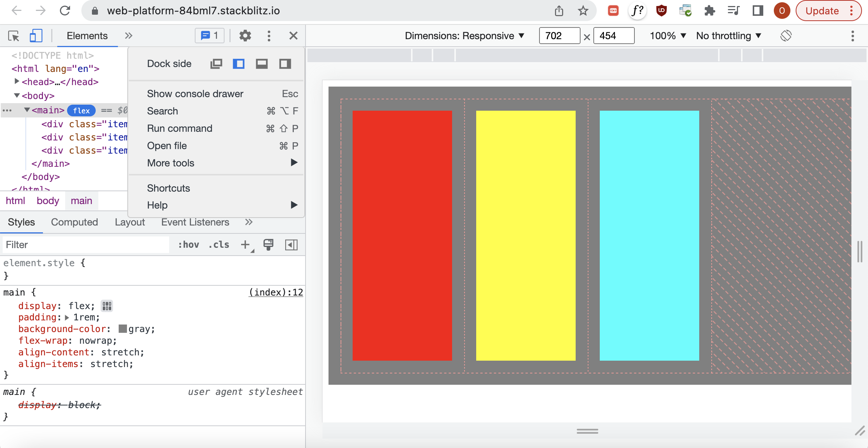Toggle the .cls element classes panel
Screen dimensions: 868x448
[x=219, y=245]
